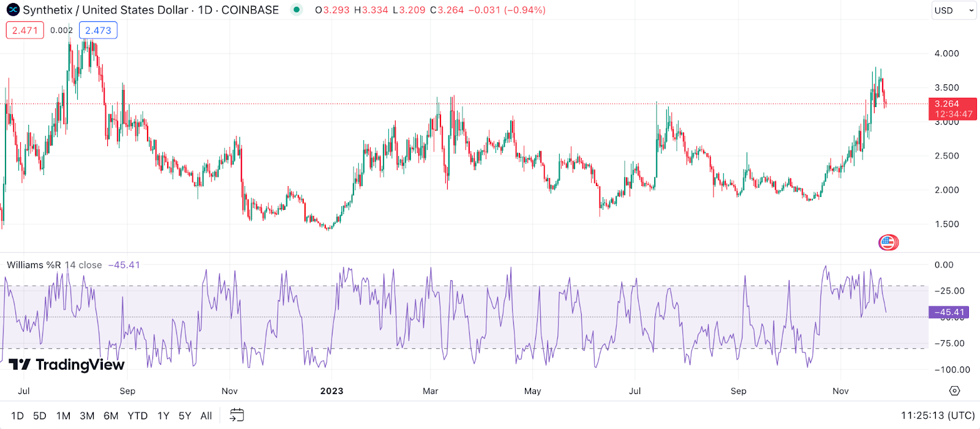The width and height of the screenshot is (980, 429).
Task: Click the blue buy price 2.473 button
Action: pyautogui.click(x=98, y=30)
